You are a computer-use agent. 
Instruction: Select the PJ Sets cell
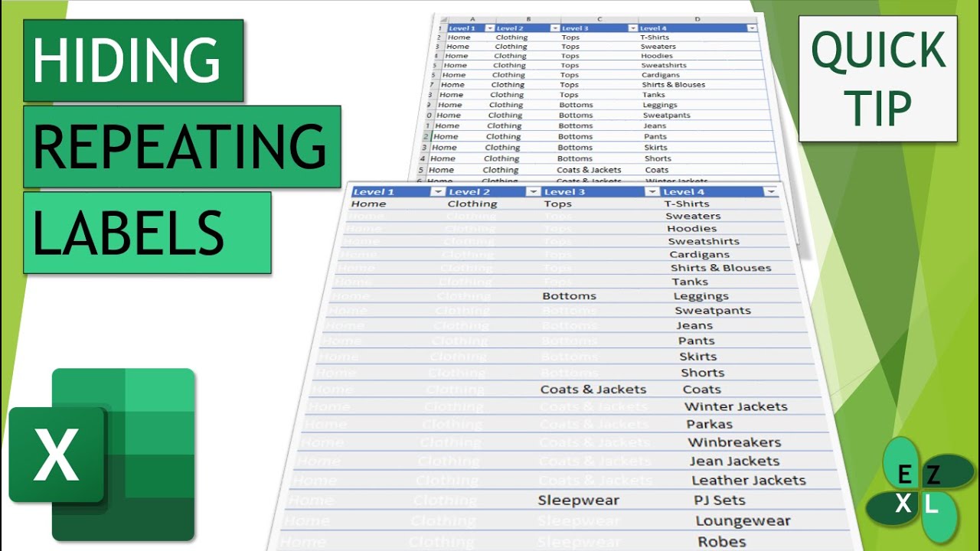click(719, 500)
